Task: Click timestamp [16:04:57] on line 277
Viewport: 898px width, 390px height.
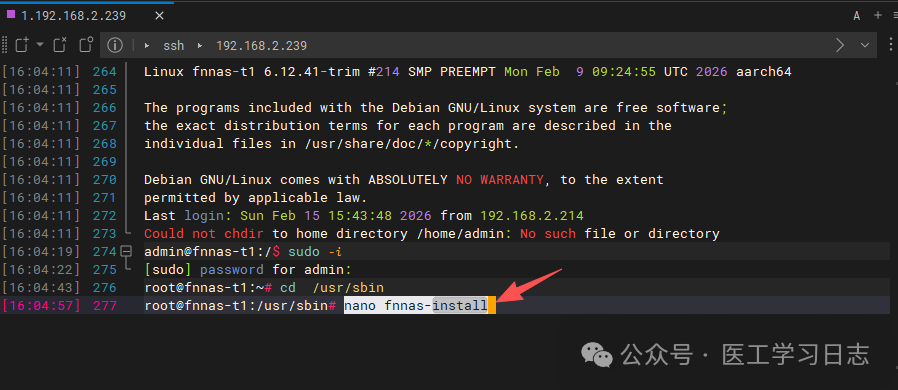Action: coord(41,306)
